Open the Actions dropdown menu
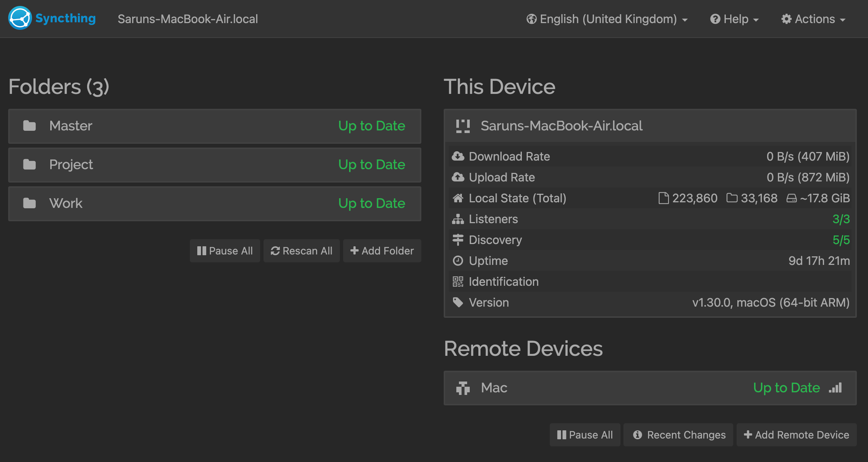 tap(814, 19)
